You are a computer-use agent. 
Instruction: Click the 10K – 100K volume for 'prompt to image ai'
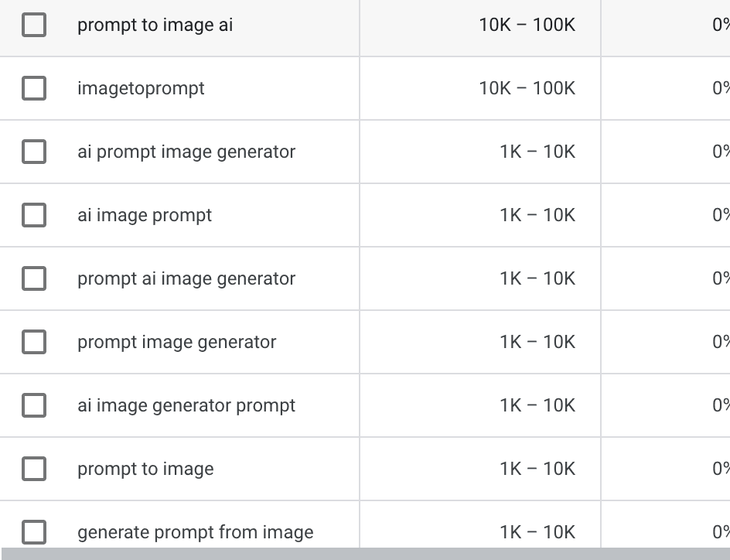click(527, 25)
